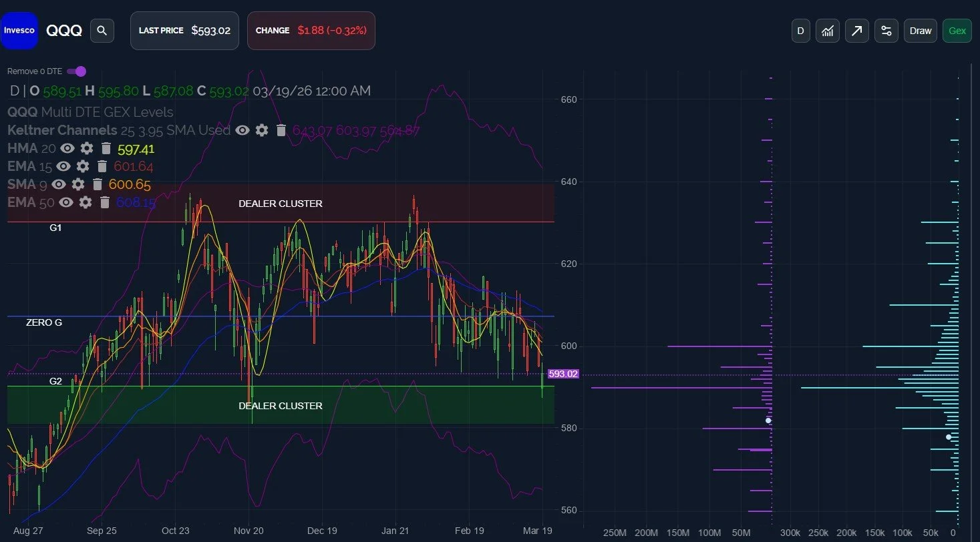
Task: Click the 593.02 price axis tag
Action: coord(563,374)
